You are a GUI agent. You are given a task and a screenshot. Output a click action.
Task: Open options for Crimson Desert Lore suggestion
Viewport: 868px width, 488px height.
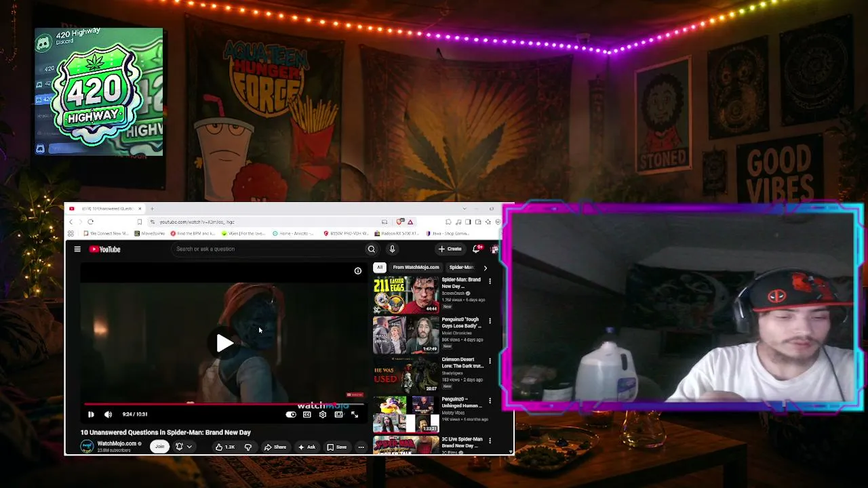point(490,361)
